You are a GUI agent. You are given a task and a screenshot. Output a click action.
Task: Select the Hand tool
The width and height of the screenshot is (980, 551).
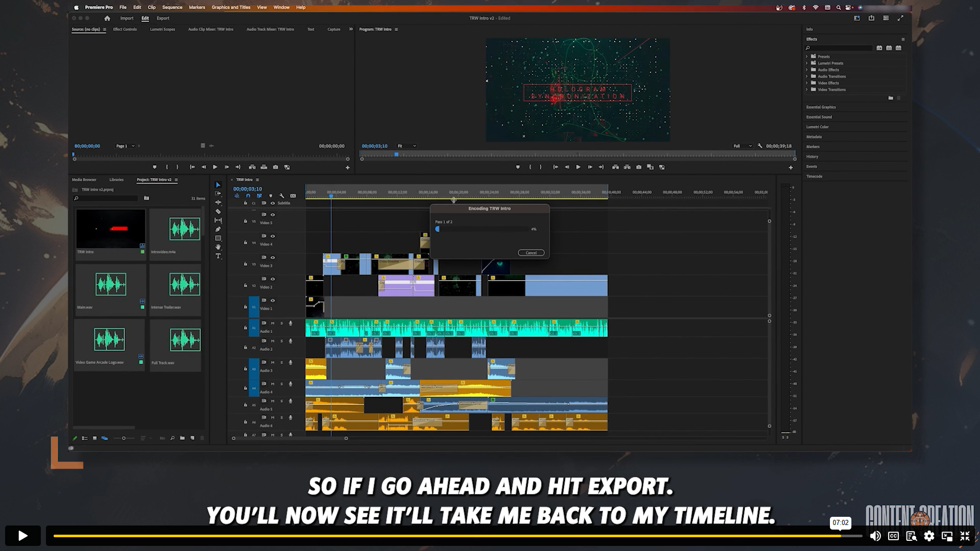click(218, 247)
